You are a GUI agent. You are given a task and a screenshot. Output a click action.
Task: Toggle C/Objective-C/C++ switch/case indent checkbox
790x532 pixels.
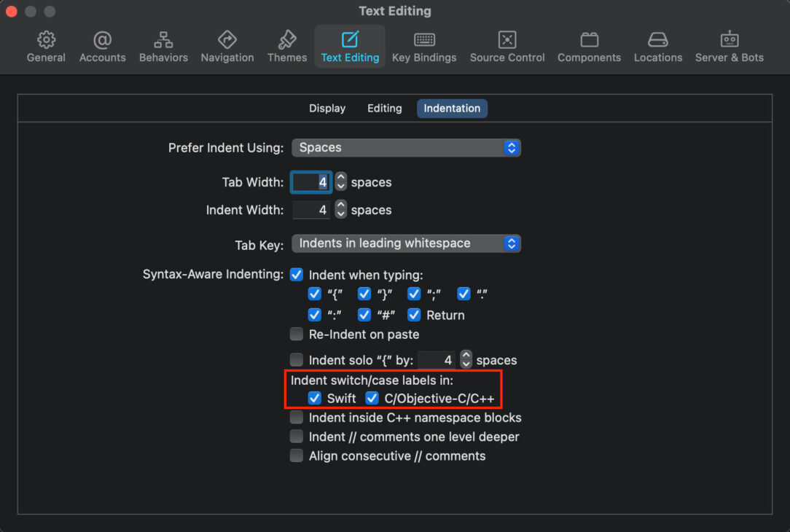[x=372, y=398]
